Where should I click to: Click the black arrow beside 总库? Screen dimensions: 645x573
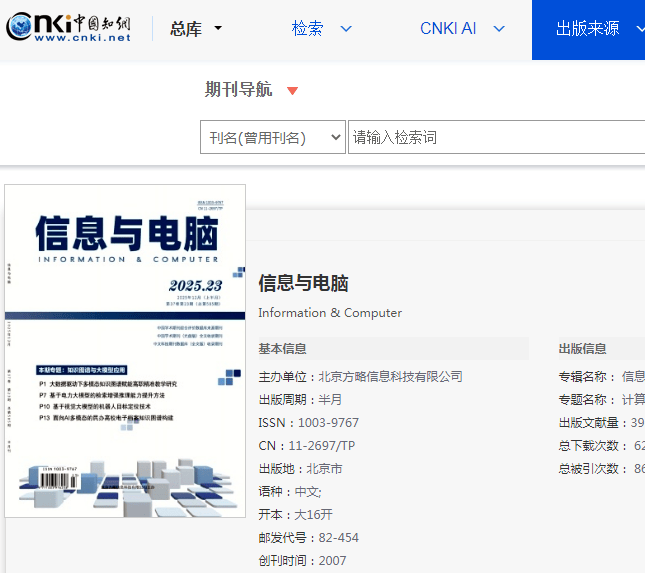click(x=218, y=29)
